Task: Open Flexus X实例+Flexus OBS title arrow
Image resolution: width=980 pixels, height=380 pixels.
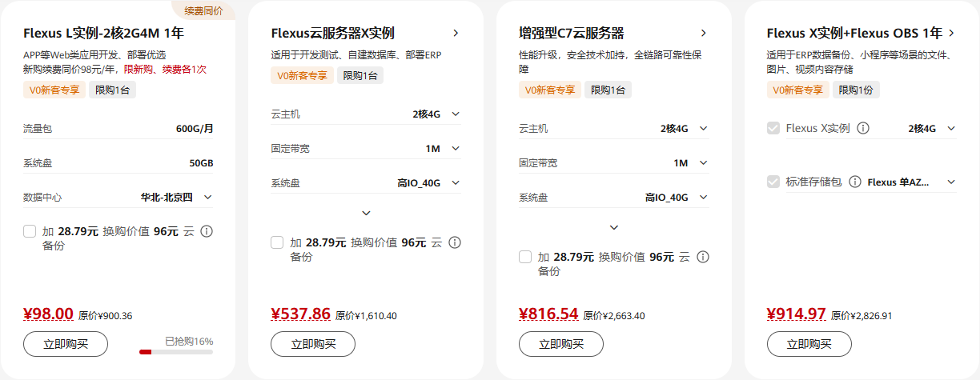Action: click(951, 33)
